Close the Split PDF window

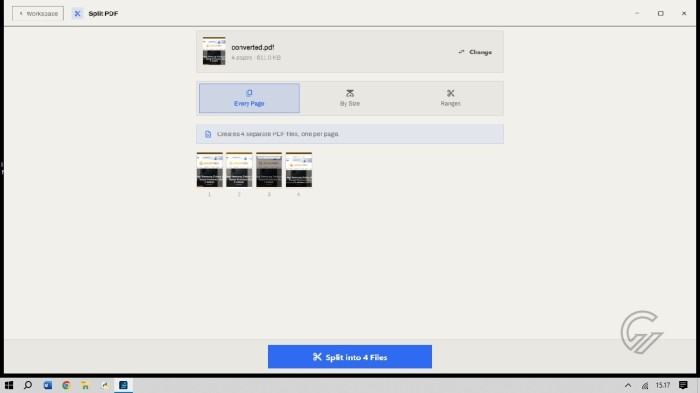point(684,13)
